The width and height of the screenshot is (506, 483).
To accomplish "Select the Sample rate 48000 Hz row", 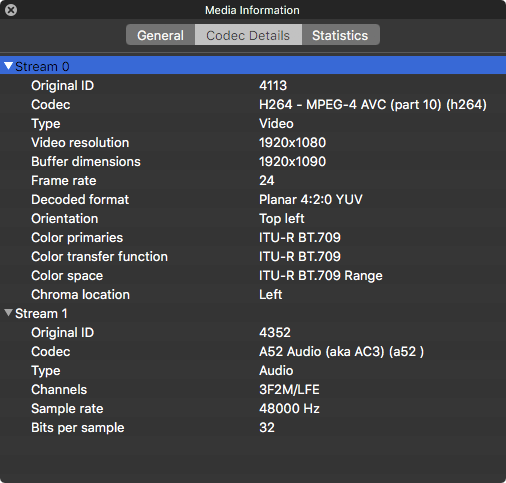I will [x=253, y=408].
